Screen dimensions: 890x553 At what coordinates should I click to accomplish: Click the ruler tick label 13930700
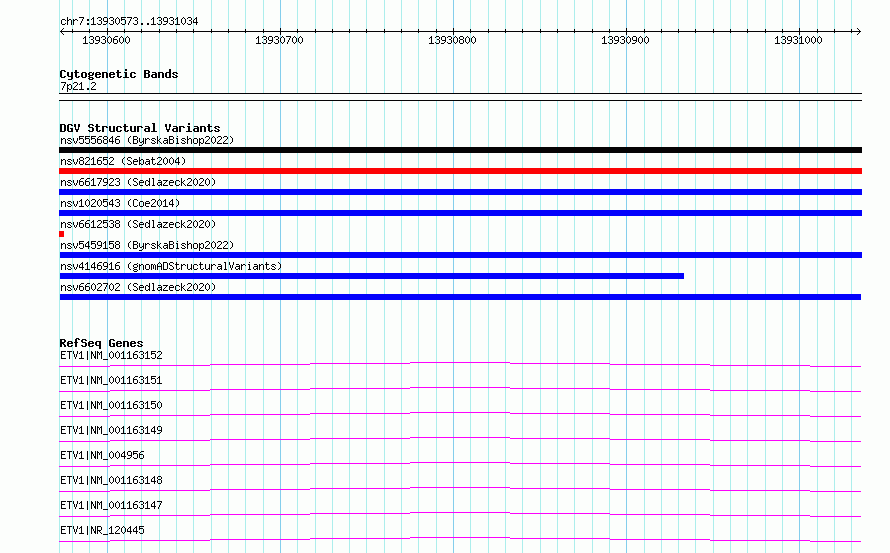pos(279,40)
